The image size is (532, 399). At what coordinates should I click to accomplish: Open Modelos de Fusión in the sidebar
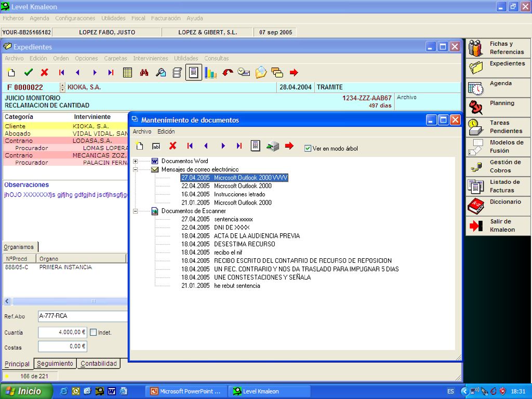tap(498, 147)
